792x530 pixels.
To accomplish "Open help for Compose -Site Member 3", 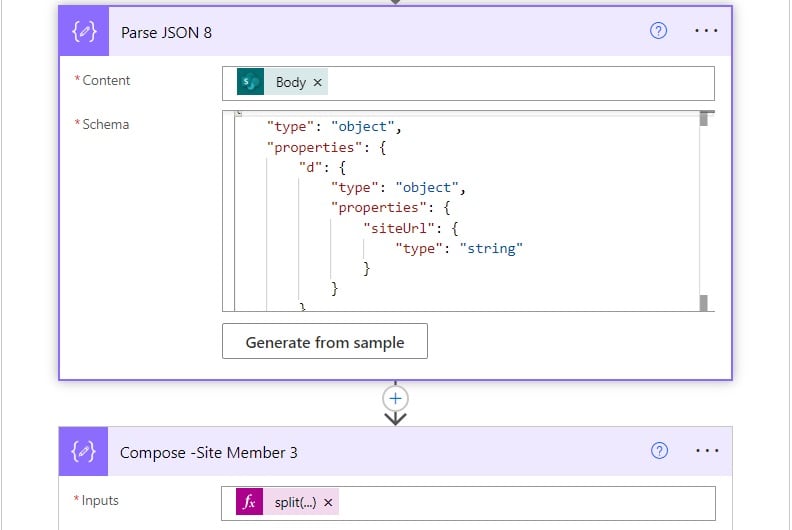I will (x=659, y=451).
